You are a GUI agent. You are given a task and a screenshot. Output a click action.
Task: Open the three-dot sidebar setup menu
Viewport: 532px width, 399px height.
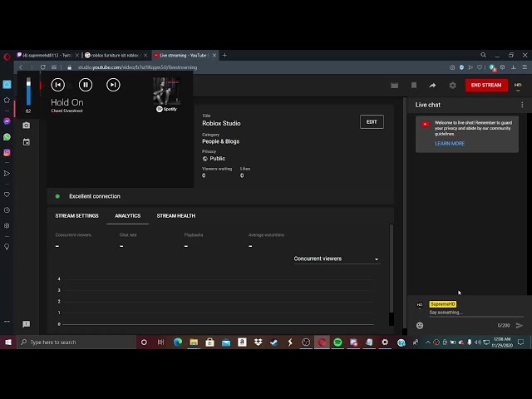(7, 322)
